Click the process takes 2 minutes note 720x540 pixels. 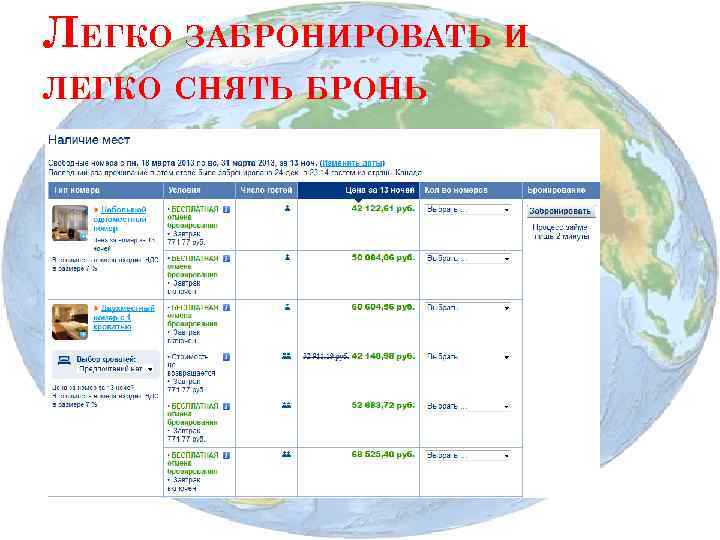click(x=561, y=232)
